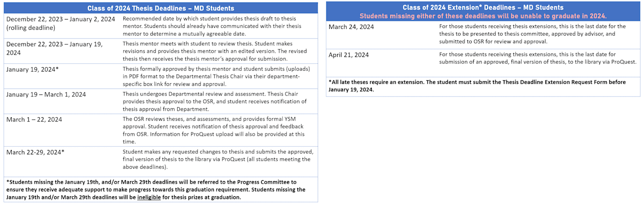644x207 pixels.
Task: Select the description about ProQuest final submission
Action: [218, 159]
